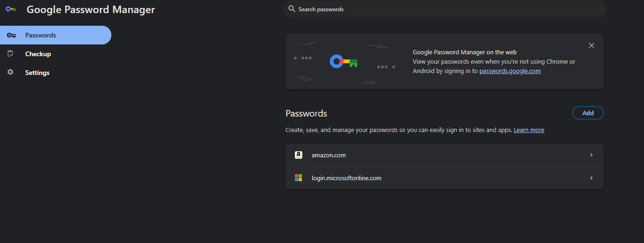Open the Checkup section

[x=38, y=54]
